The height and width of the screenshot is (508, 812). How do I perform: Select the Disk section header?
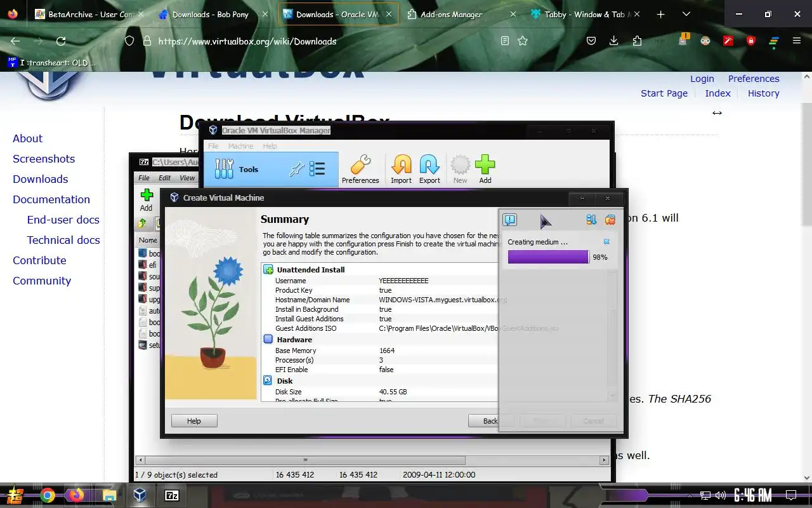(x=285, y=381)
